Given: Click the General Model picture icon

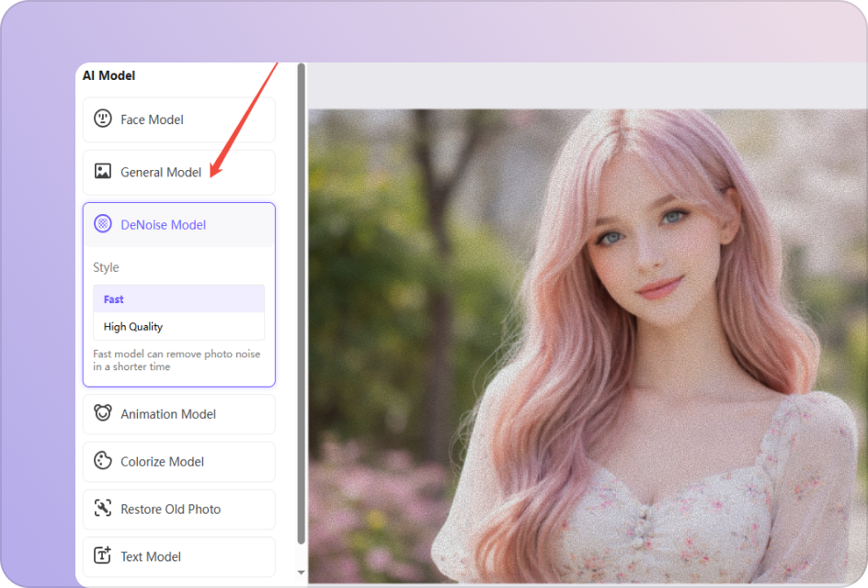Looking at the screenshot, I should click(105, 171).
